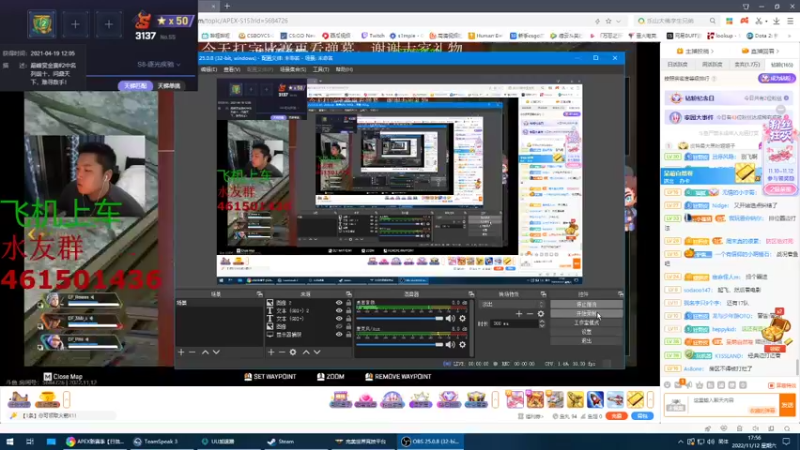Open a new browser tab
This screenshot has width=800, height=450.
click(x=227, y=6)
